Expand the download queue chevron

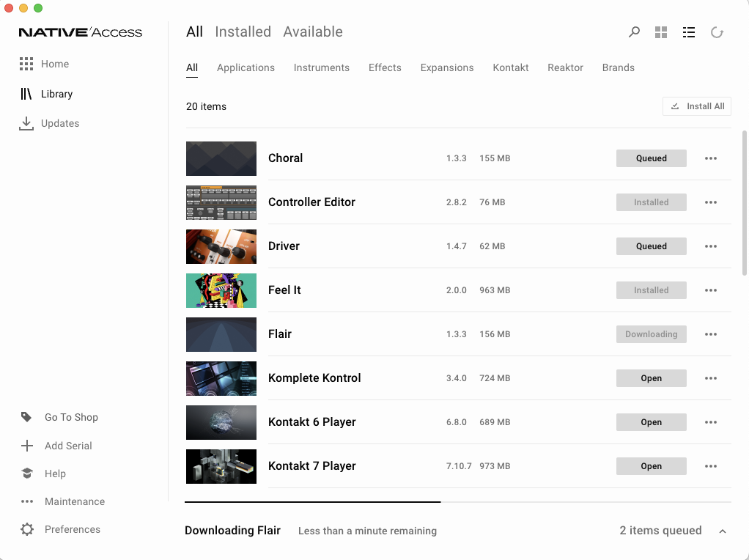723,531
